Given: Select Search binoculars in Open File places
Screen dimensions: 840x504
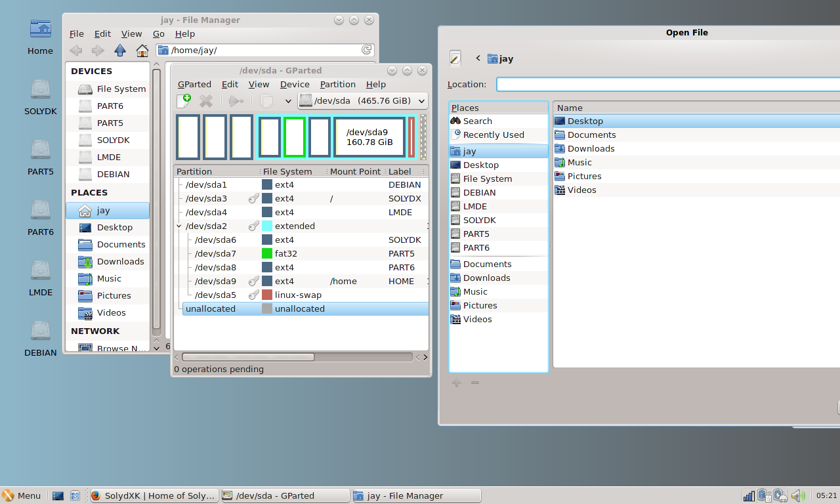Looking at the screenshot, I should point(477,121).
